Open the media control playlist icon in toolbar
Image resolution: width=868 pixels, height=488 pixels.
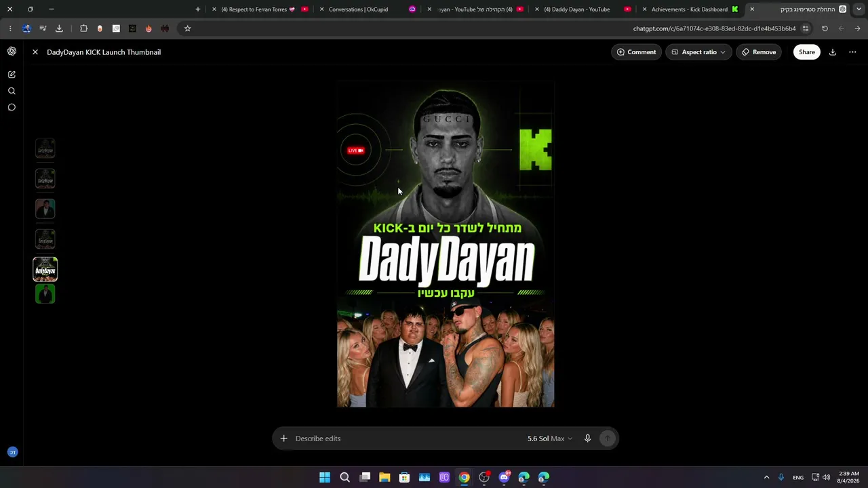43,28
